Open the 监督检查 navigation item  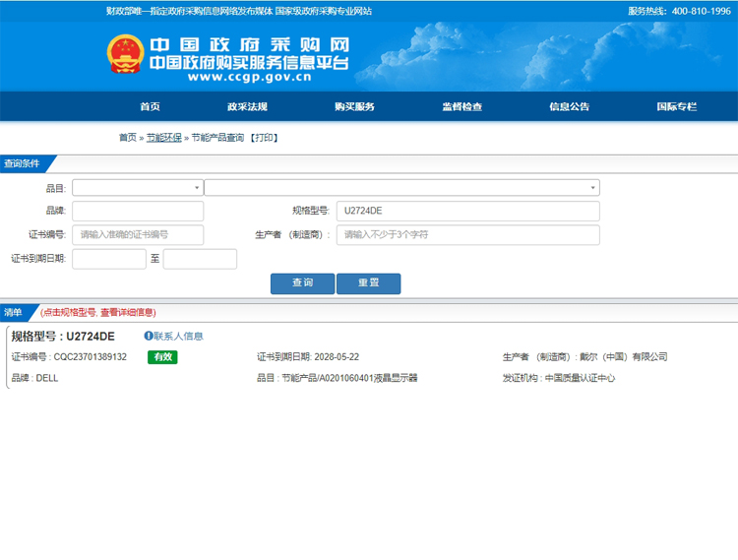(461, 107)
